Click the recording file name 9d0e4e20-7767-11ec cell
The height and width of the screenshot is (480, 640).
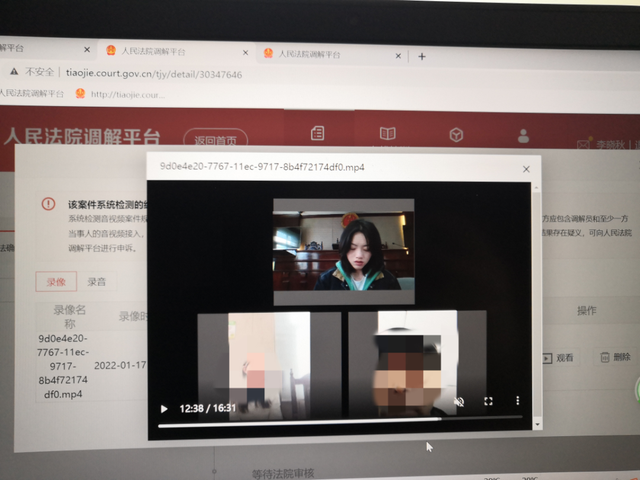click(x=63, y=366)
